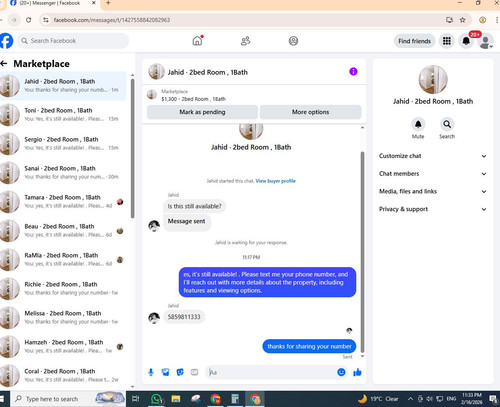
Task: Open conversation info purple icon
Action: 353,71
